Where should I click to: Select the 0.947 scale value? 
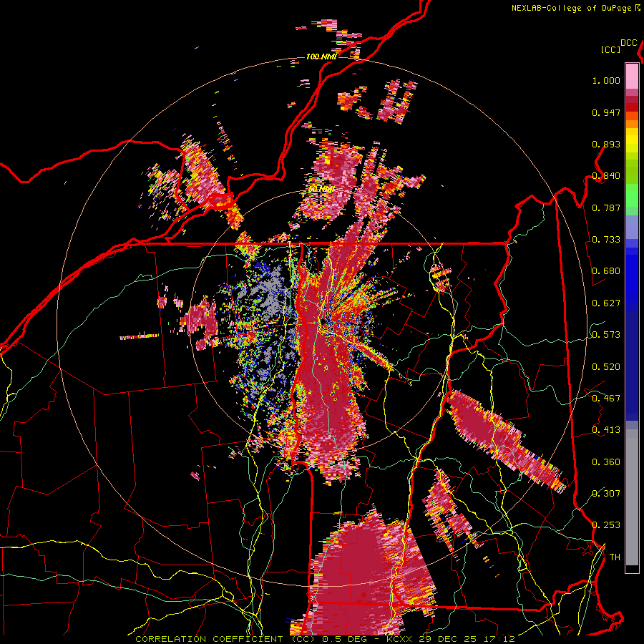coord(606,112)
